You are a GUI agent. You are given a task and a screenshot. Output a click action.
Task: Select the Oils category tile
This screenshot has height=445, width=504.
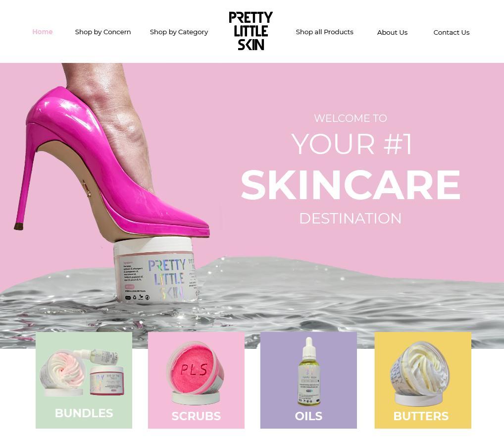(x=308, y=380)
